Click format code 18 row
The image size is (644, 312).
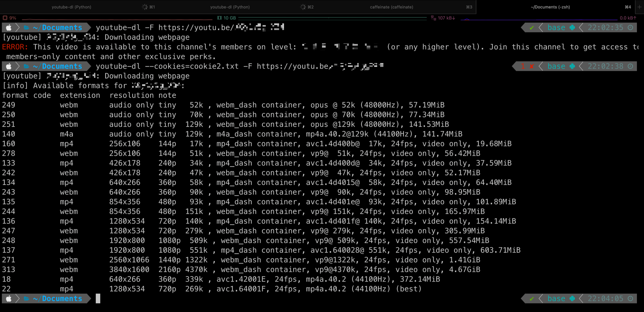[x=221, y=279]
